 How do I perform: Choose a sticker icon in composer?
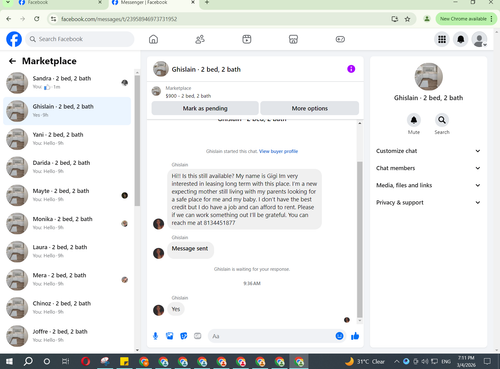[183, 336]
